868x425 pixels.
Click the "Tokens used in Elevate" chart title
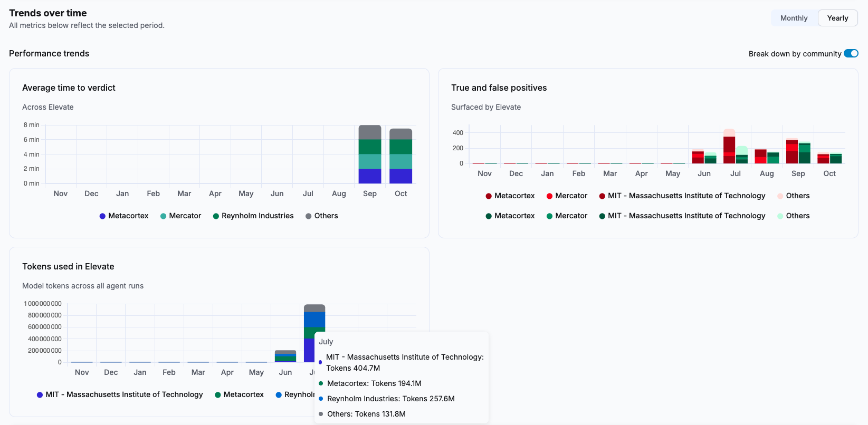click(x=68, y=266)
